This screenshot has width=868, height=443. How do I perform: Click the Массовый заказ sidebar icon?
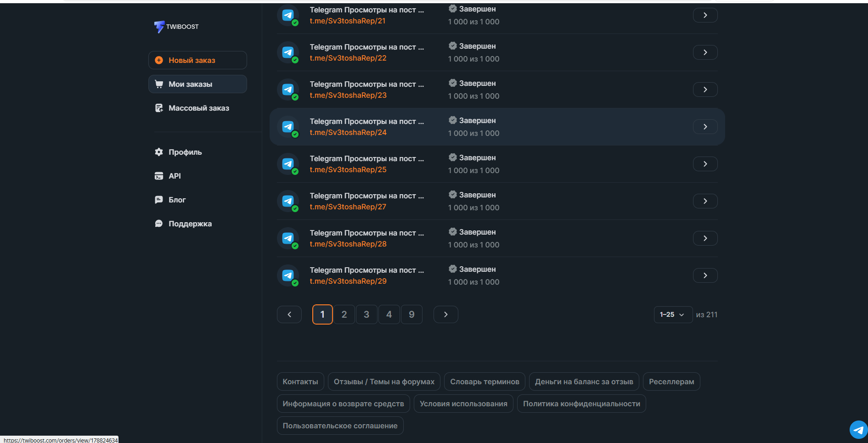[159, 108]
